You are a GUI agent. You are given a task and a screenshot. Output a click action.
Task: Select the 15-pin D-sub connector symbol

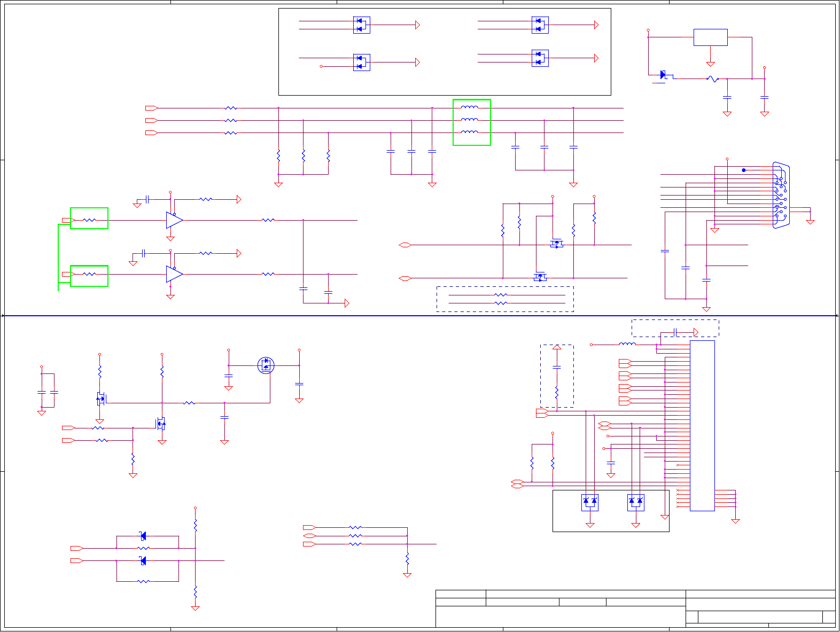(781, 196)
